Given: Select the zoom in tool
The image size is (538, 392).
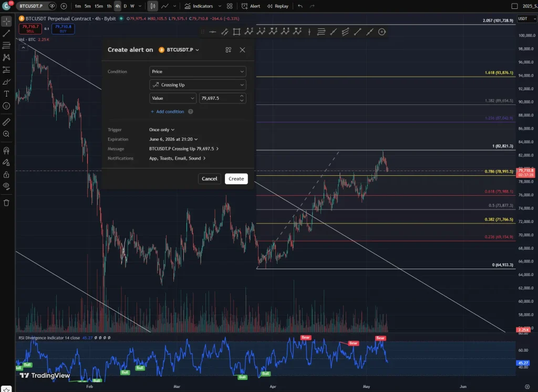Looking at the screenshot, I should pos(6,134).
